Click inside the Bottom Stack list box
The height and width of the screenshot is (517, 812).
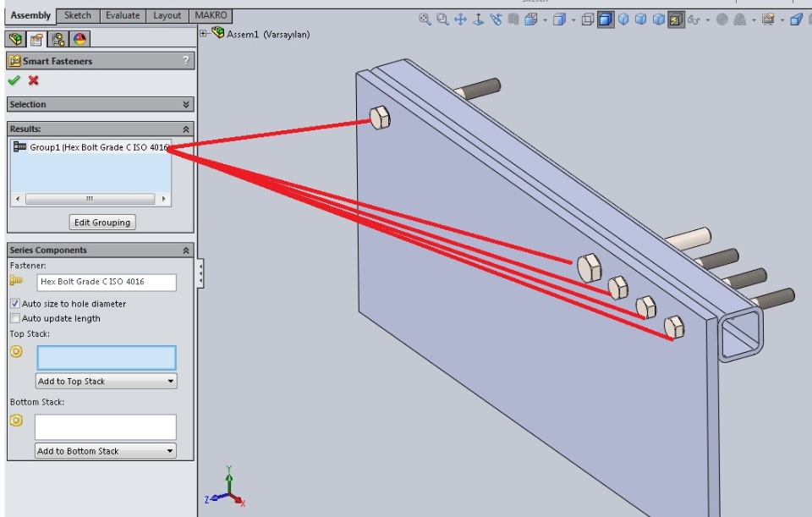tap(106, 426)
